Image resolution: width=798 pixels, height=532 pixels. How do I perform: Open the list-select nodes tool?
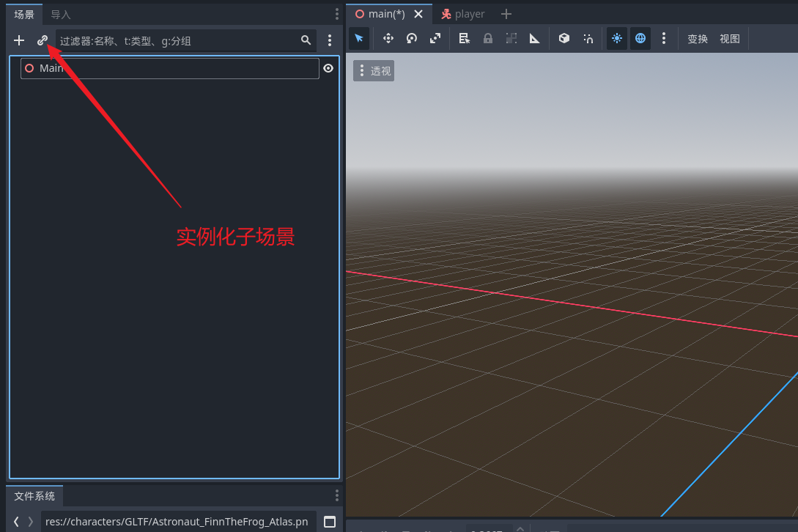[464, 39]
